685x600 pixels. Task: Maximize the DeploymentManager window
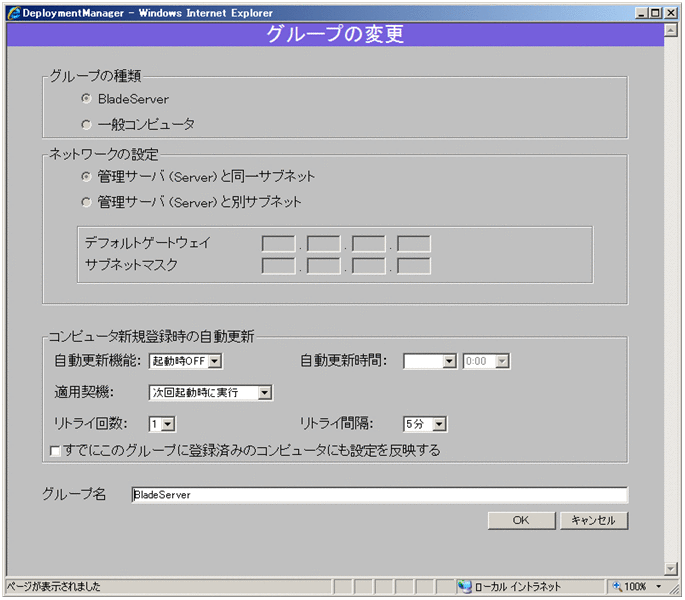(655, 13)
